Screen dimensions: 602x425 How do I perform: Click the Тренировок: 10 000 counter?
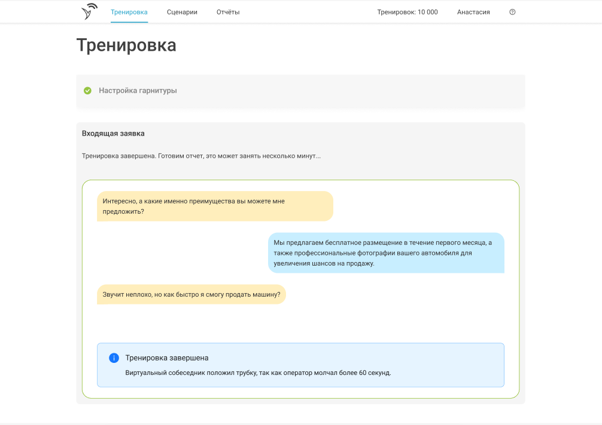click(x=407, y=12)
